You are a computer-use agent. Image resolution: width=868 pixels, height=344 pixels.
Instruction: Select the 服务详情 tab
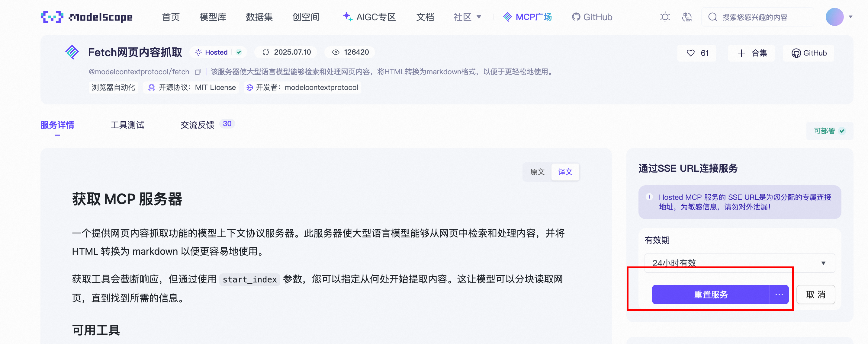pyautogui.click(x=57, y=125)
